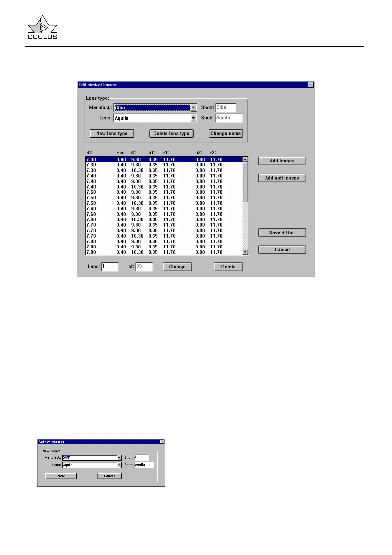This screenshot has height=555, width=392.
Task: Select lens row r0 7.80 with Ø 9.30
Action: (164, 242)
